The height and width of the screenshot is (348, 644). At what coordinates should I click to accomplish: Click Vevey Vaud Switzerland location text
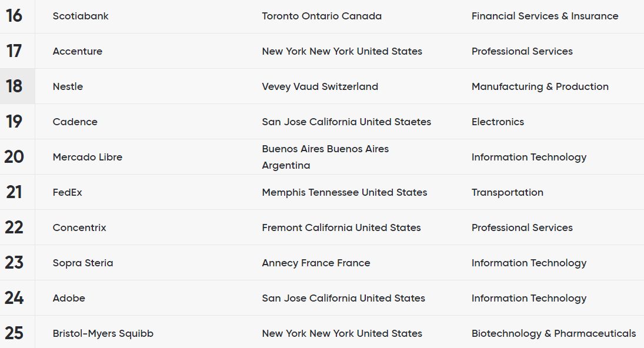click(x=320, y=86)
